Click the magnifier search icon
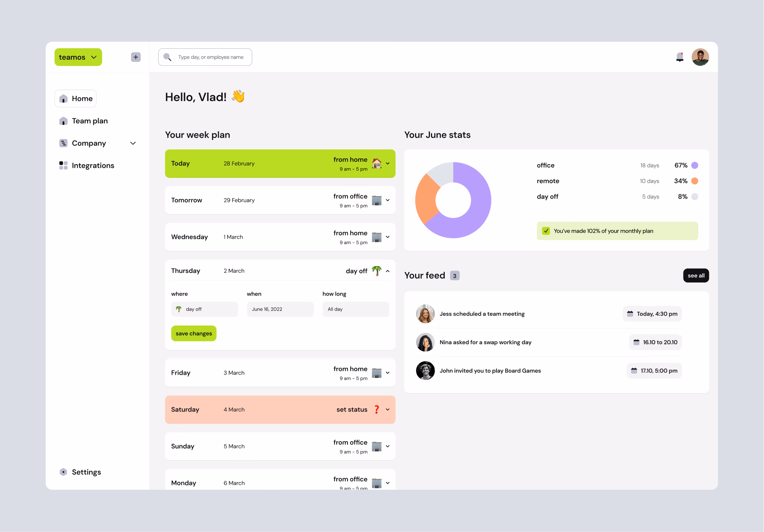This screenshot has width=764, height=532. (x=167, y=57)
